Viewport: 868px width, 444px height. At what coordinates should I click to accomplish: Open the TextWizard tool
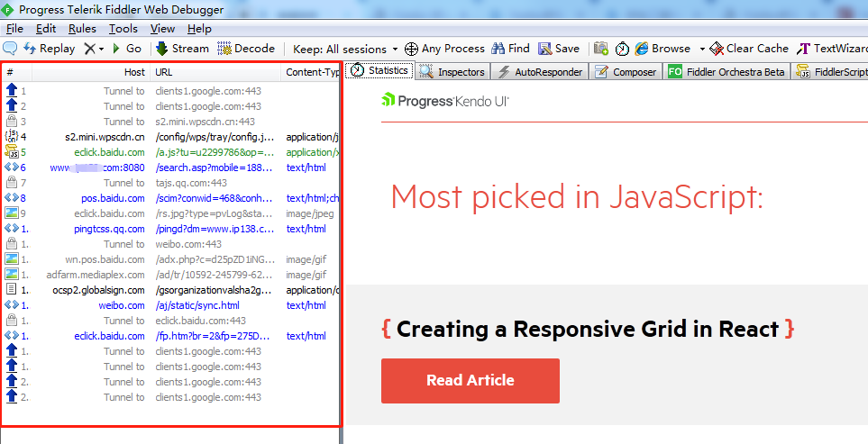[832, 49]
